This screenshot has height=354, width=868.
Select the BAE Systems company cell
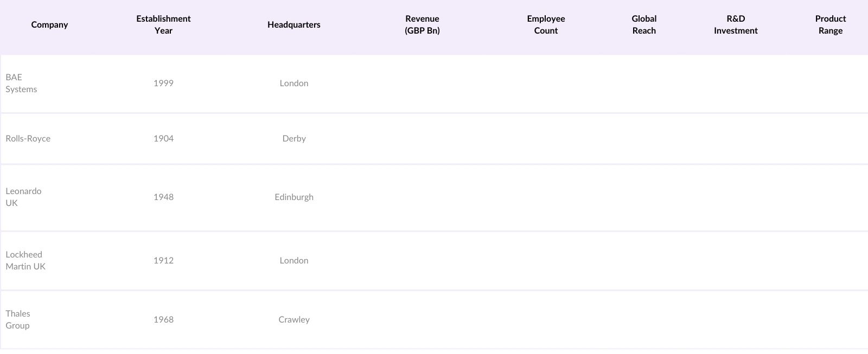click(x=22, y=83)
